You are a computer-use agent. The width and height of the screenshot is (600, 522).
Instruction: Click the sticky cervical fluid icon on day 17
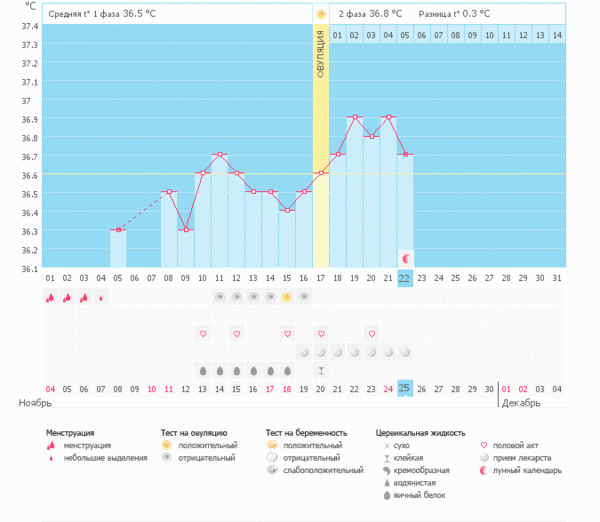(x=321, y=370)
